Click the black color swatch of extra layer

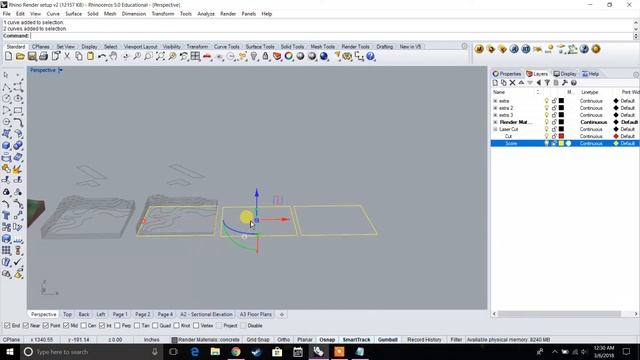coord(562,101)
